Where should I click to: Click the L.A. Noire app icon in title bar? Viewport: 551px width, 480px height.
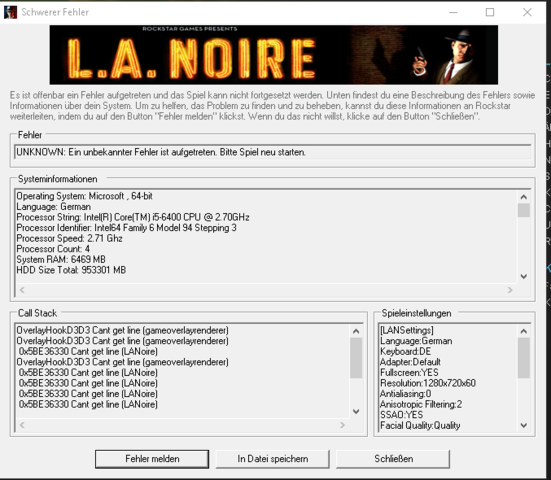(x=11, y=12)
